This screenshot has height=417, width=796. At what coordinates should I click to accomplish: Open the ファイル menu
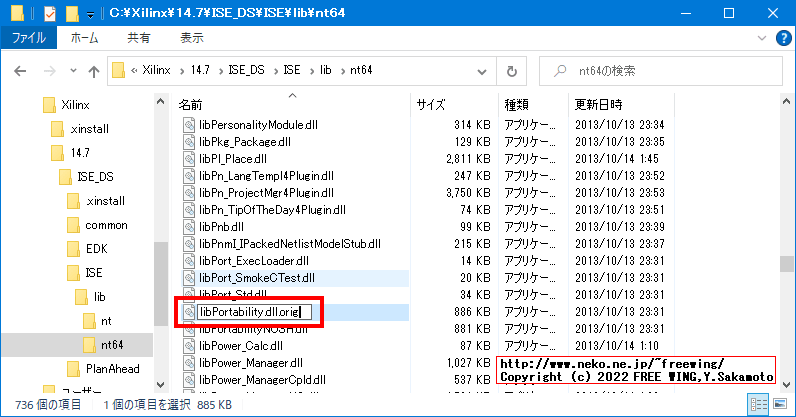click(29, 38)
